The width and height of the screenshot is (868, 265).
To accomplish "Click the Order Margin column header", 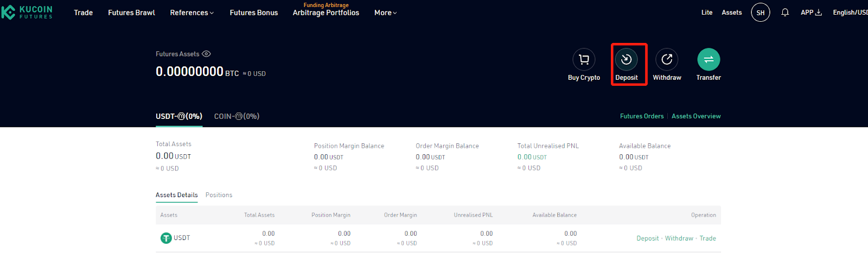I will pyautogui.click(x=400, y=215).
